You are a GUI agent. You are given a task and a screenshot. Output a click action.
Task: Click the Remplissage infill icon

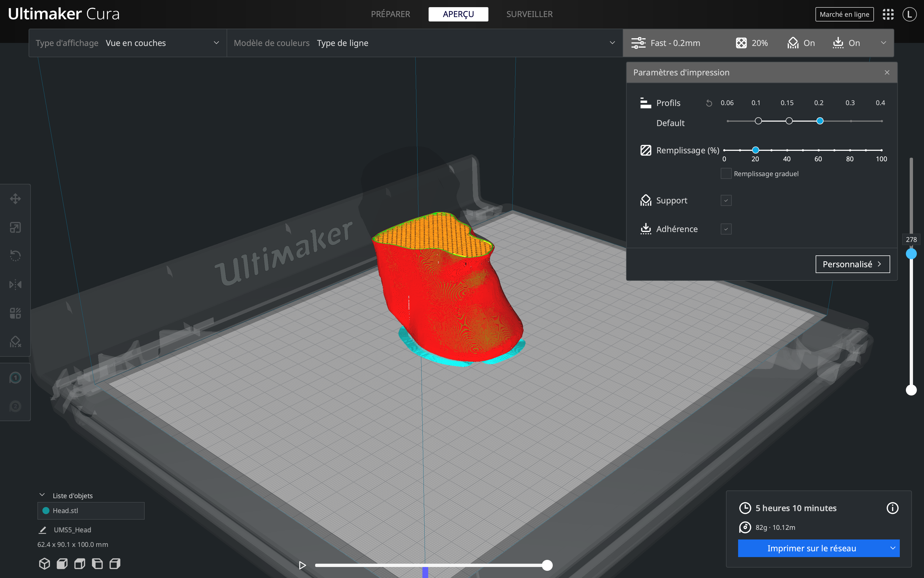[x=646, y=150]
